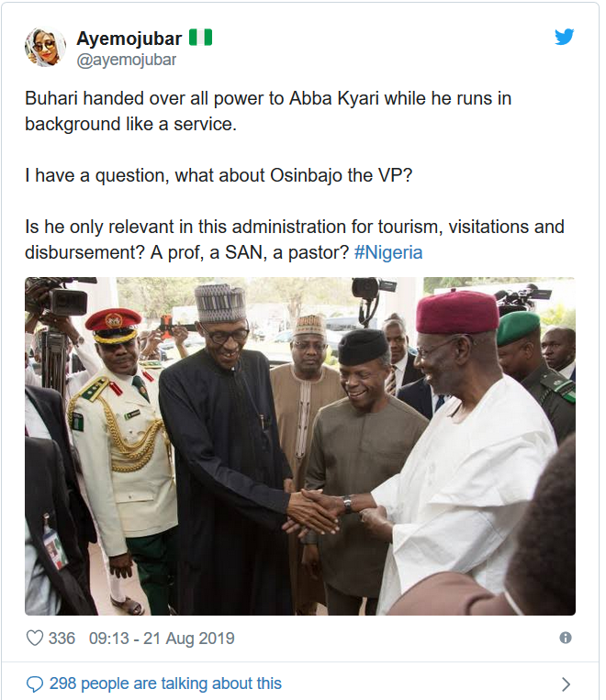Click the info icon beside the timestamp
Screen dimensions: 606x700
566,638
